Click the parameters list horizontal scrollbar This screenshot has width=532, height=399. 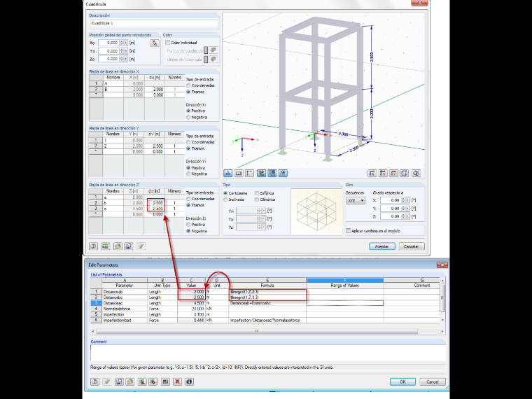pyautogui.click(x=257, y=332)
